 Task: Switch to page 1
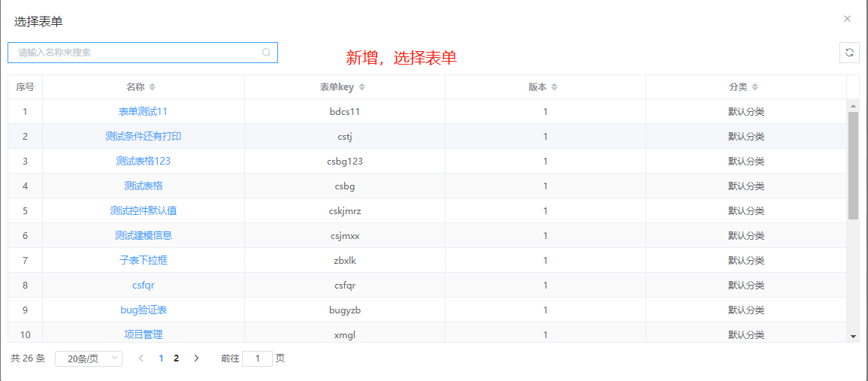coord(161,358)
